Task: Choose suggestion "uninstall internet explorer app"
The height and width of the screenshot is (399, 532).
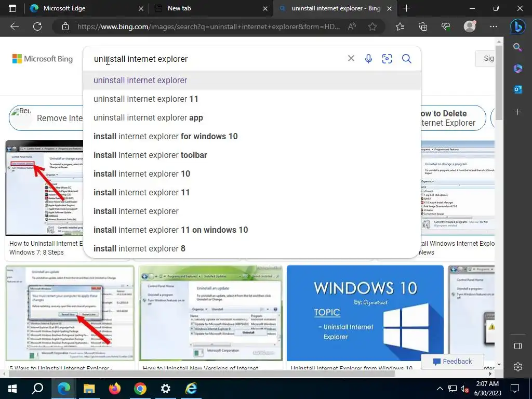Action: coord(252,118)
